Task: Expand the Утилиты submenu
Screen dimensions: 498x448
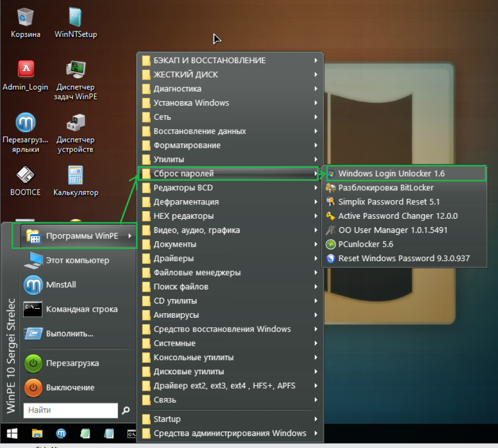Action: click(230, 159)
